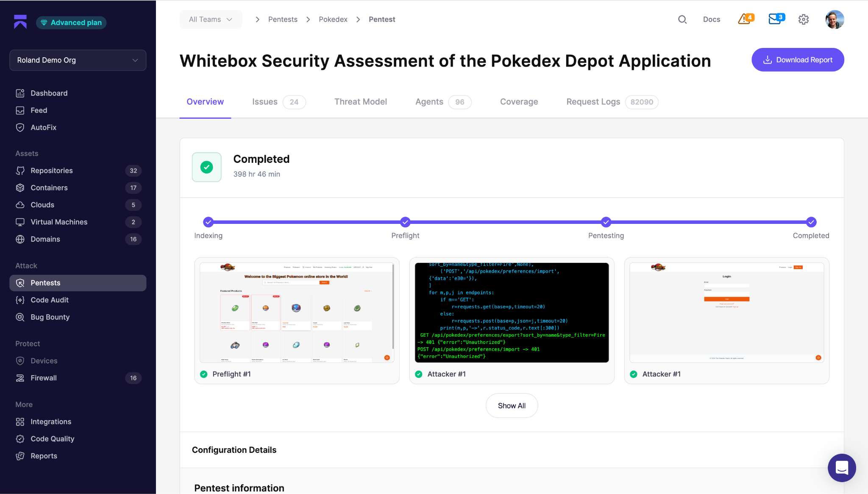Open the warning alerts icon

click(x=746, y=19)
